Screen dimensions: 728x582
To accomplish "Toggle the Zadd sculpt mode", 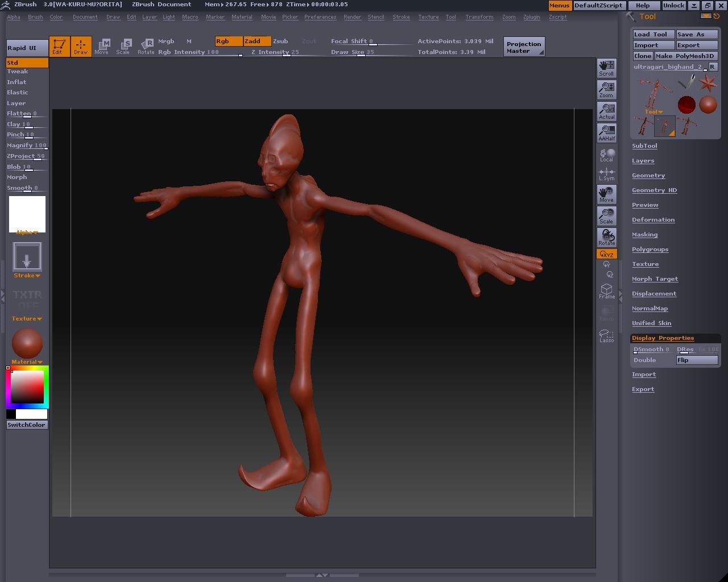I will (x=257, y=41).
